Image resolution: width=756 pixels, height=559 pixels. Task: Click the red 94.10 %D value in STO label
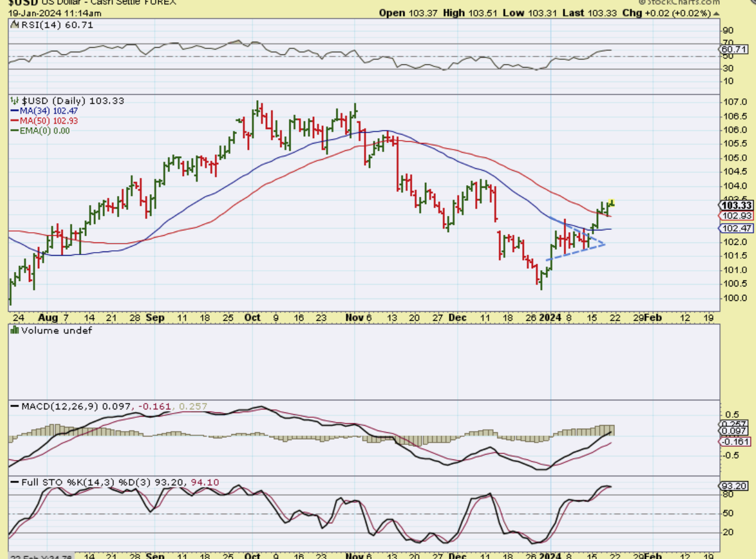(205, 482)
